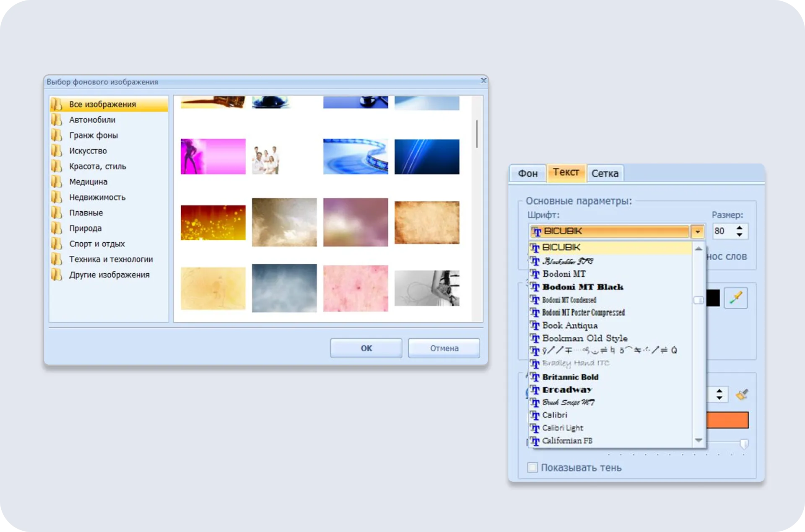Select 'Bookman Old Style' font
Screen dimensions: 805x532
[610, 338]
